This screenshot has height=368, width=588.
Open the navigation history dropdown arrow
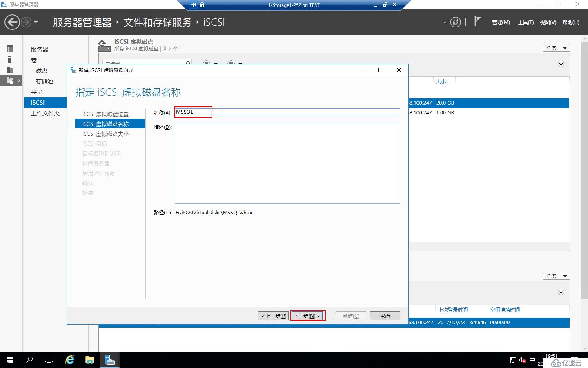[x=36, y=22]
